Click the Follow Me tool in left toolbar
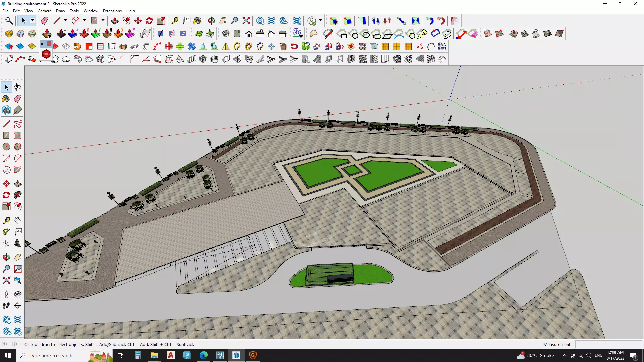The height and width of the screenshot is (362, 644). [x=18, y=195]
